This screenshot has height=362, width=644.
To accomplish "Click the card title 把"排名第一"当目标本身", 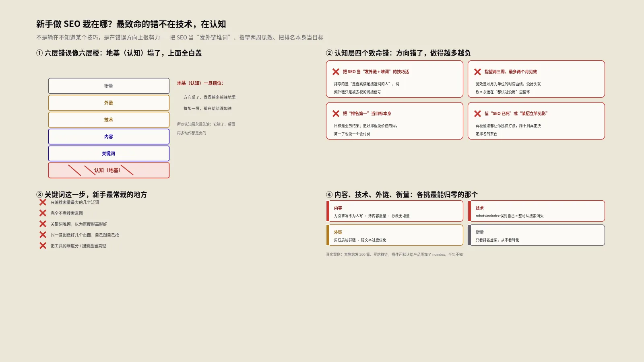I will click(x=367, y=113).
